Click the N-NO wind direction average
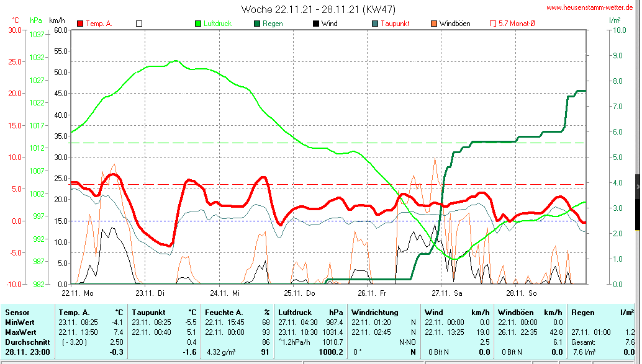Viewport: 642px width, 364px height. [x=407, y=342]
